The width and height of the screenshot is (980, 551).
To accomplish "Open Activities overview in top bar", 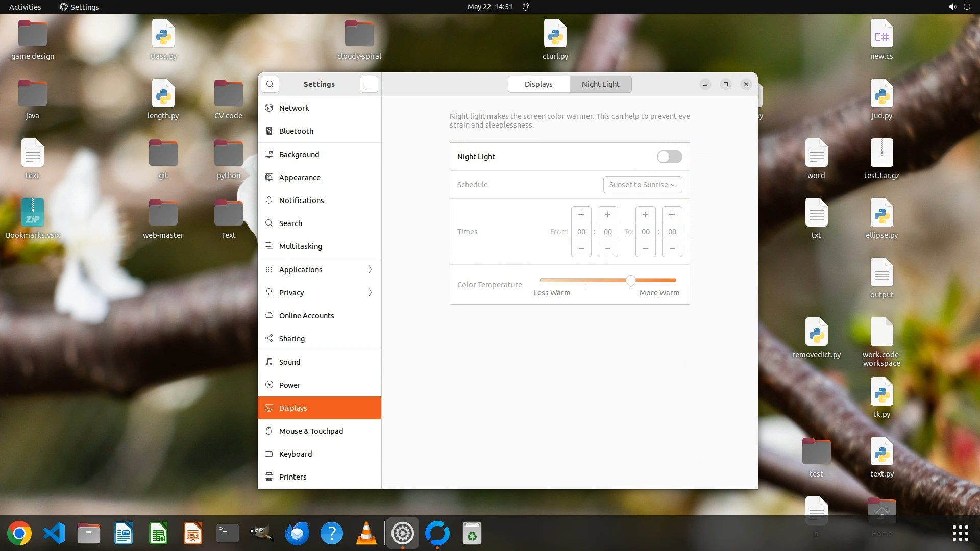I will [x=25, y=7].
